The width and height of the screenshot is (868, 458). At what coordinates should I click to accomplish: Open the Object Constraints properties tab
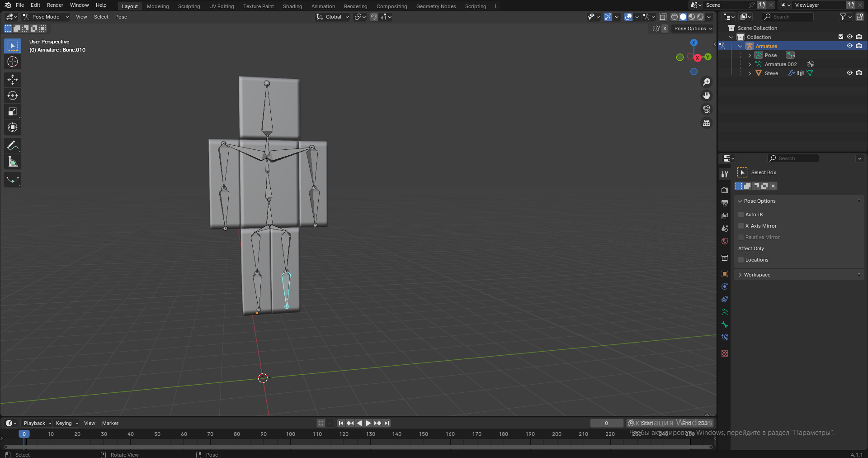coord(725,299)
